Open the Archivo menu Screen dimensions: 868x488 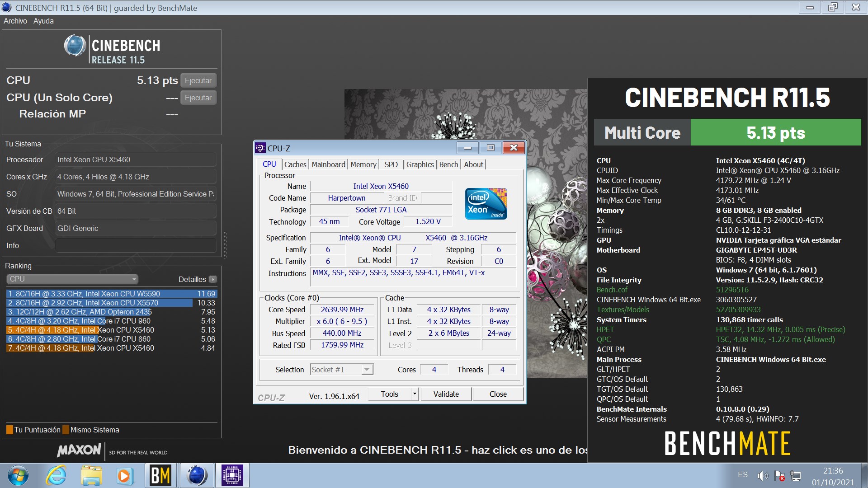tap(15, 21)
